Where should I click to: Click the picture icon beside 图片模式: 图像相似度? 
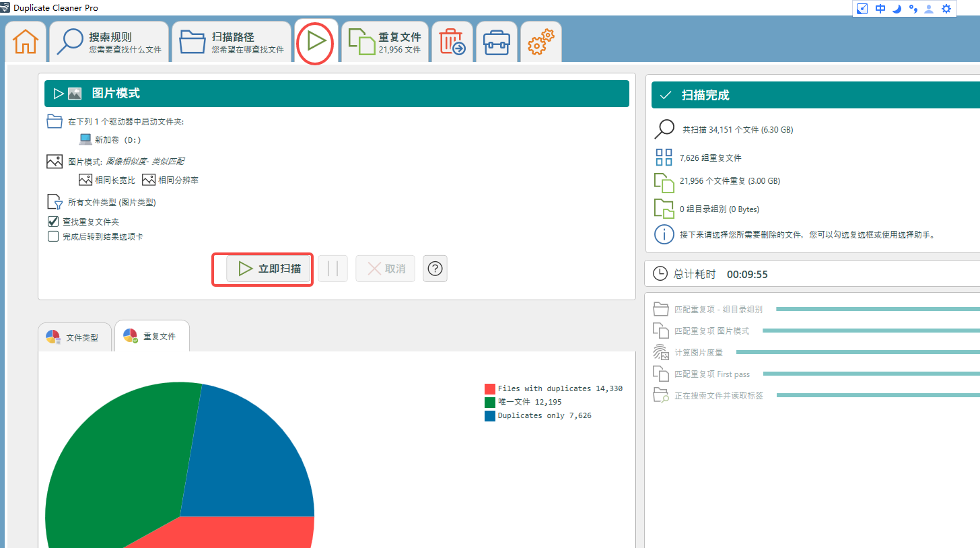pos(55,162)
